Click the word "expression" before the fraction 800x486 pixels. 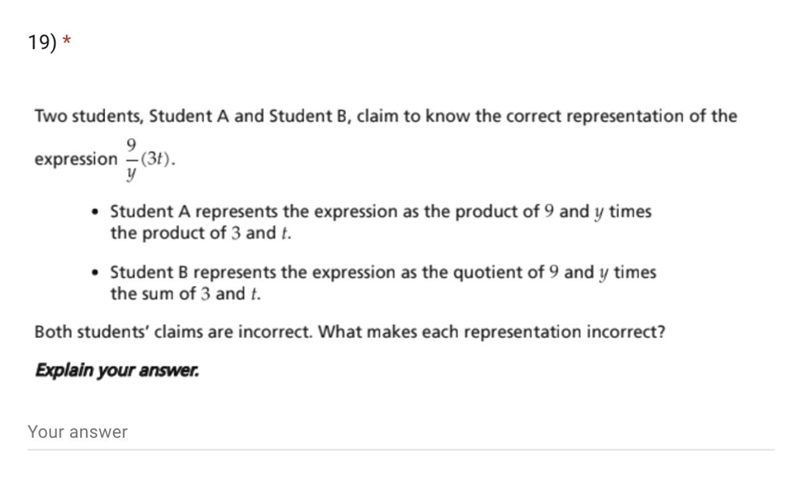coord(76,160)
